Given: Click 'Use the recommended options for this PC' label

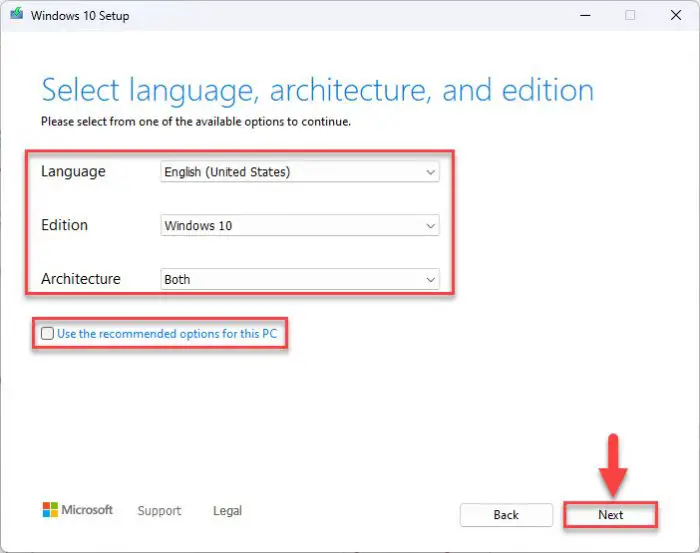Looking at the screenshot, I should (x=167, y=334).
